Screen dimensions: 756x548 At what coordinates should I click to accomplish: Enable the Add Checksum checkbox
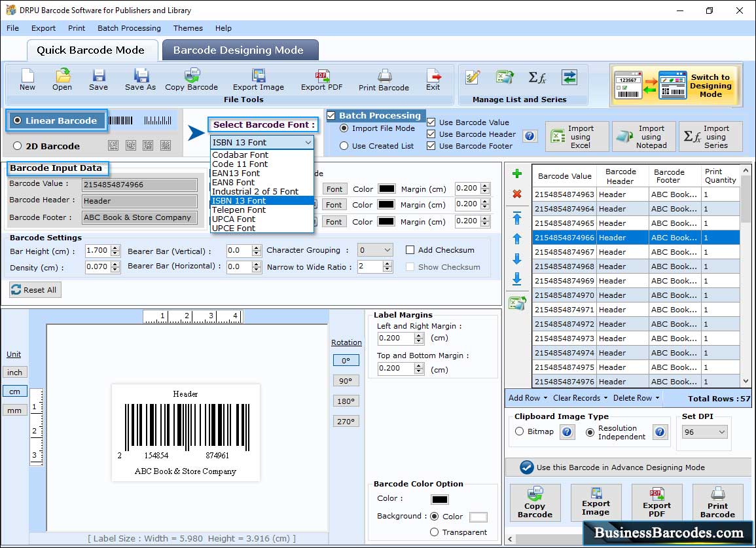(x=410, y=250)
